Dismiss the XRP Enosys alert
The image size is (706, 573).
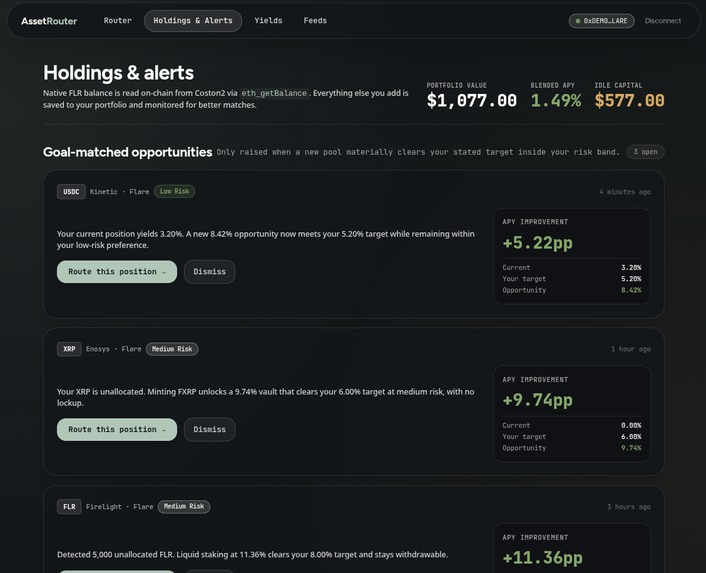coord(209,429)
